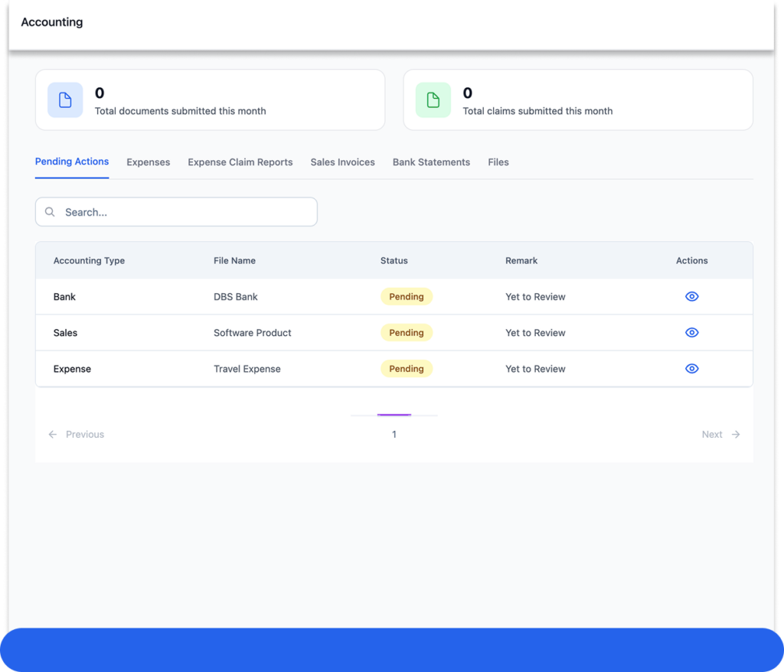Screen dimensions: 784x672
Task: Click the magnifier icon in the search box
Action: pos(50,212)
